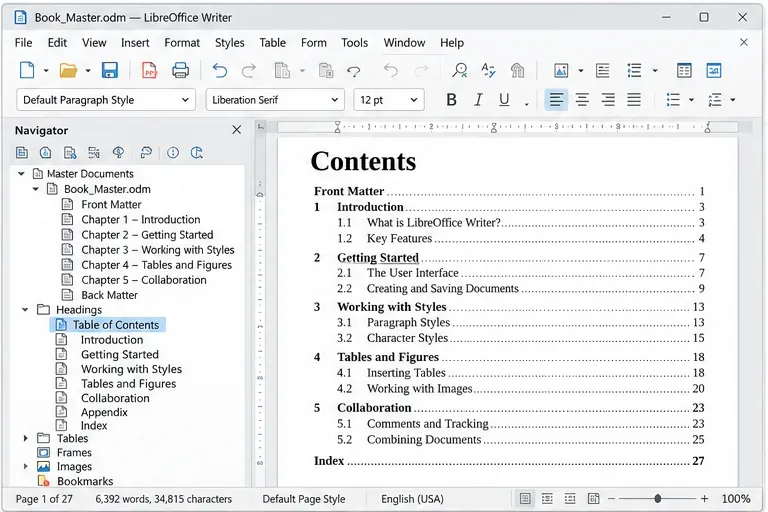Open the Liberation Serif font dropdown
Image resolution: width=768 pixels, height=512 pixels.
click(335, 100)
